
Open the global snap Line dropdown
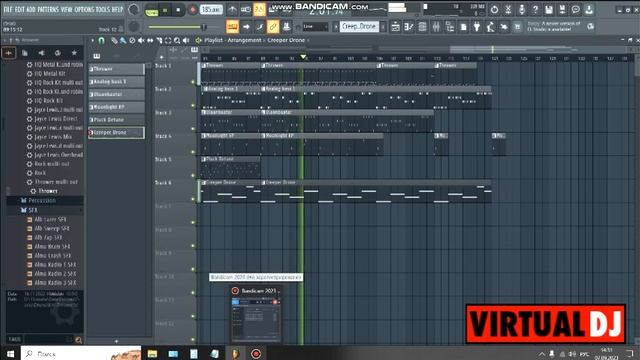(316, 27)
